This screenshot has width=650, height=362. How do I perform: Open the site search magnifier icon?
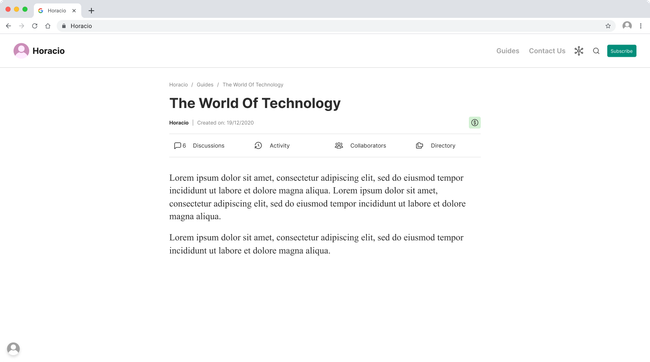tap(596, 51)
